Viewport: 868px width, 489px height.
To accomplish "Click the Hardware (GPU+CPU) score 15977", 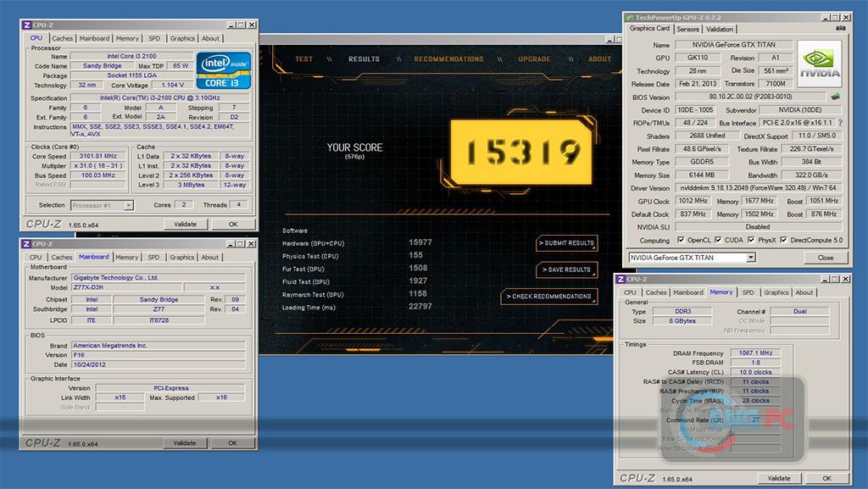I will pos(420,242).
